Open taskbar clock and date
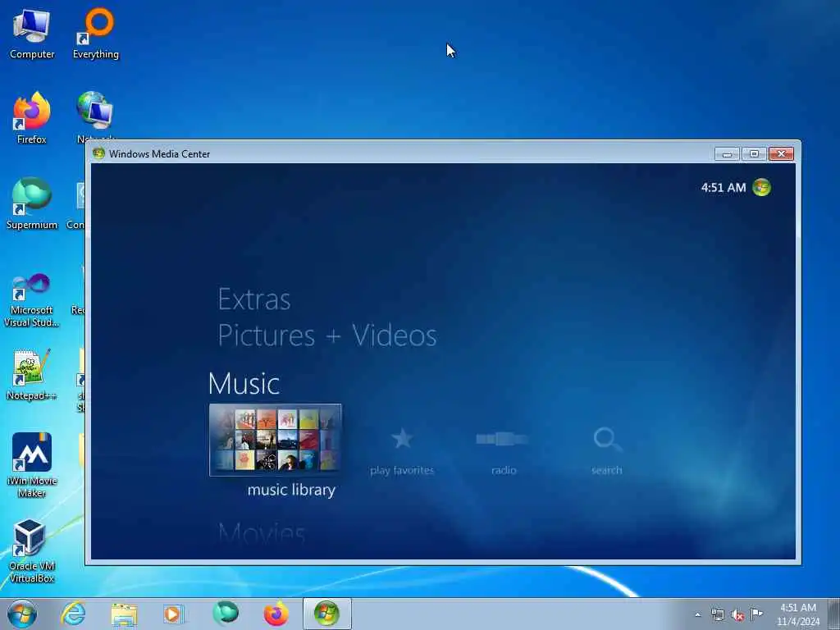 [x=797, y=614]
